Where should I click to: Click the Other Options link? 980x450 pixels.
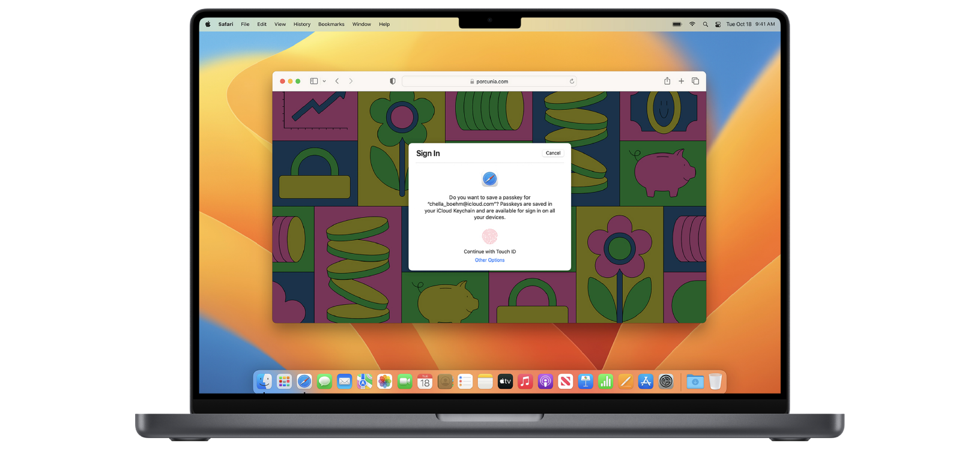coord(490,260)
